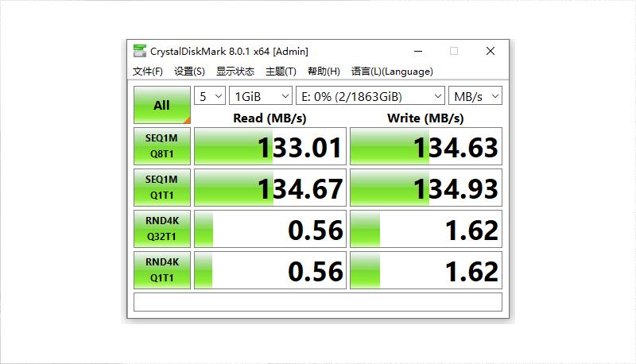Image resolution: width=636 pixels, height=364 pixels.
Task: Open the 主题(T) menu
Action: [x=281, y=72]
